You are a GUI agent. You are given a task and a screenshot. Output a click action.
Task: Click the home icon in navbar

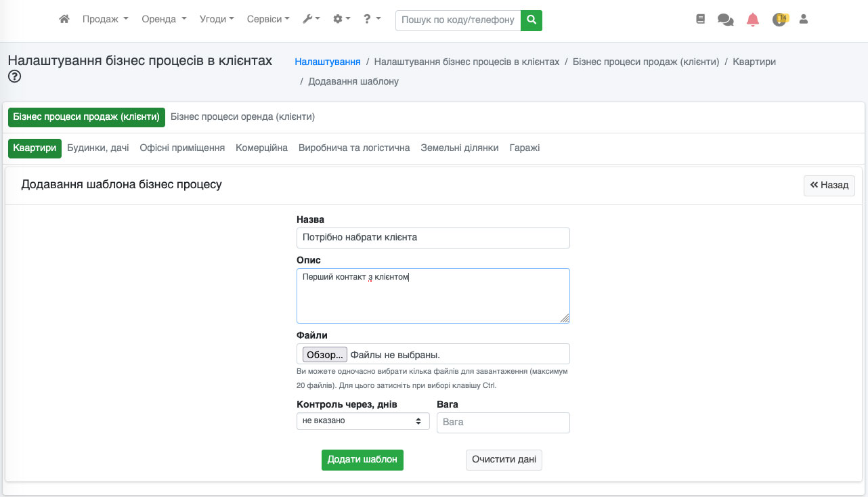click(x=64, y=20)
